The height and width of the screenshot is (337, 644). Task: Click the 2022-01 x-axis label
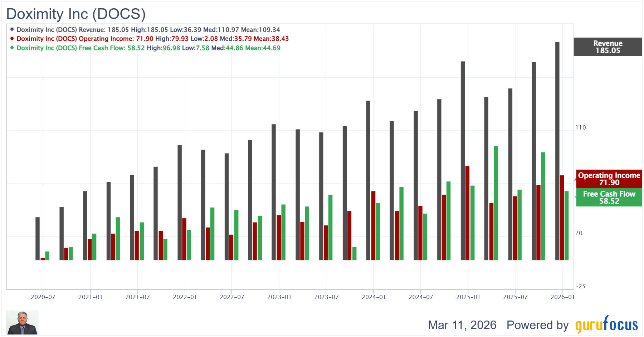(x=185, y=297)
